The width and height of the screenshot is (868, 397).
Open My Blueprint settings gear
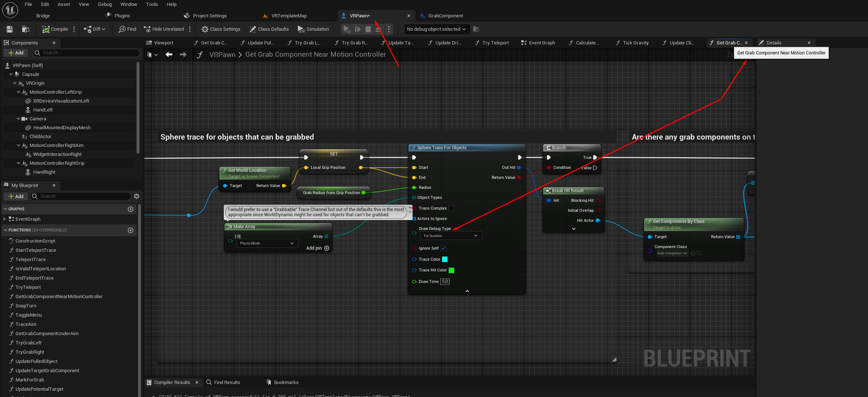(136, 196)
